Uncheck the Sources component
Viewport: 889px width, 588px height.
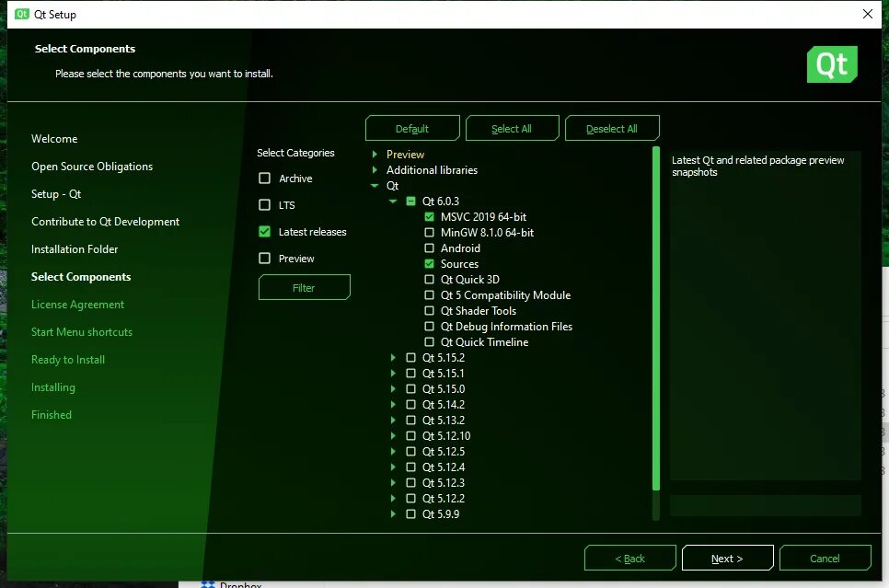pyautogui.click(x=429, y=264)
